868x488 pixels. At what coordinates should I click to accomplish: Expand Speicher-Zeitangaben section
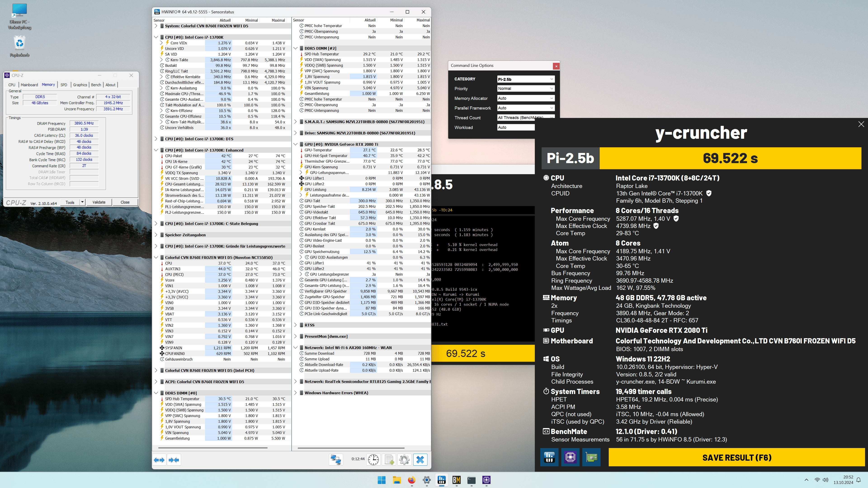pyautogui.click(x=156, y=235)
